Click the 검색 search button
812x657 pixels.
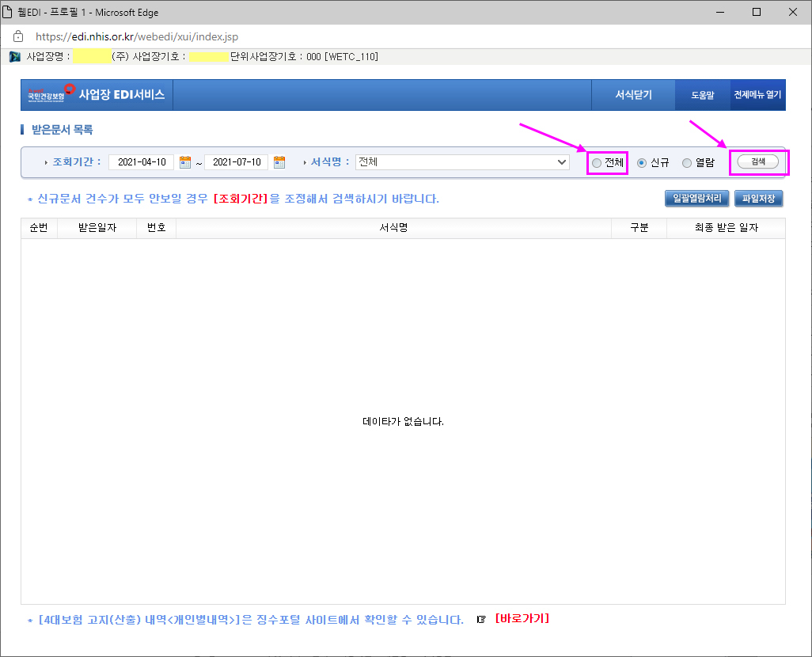757,161
